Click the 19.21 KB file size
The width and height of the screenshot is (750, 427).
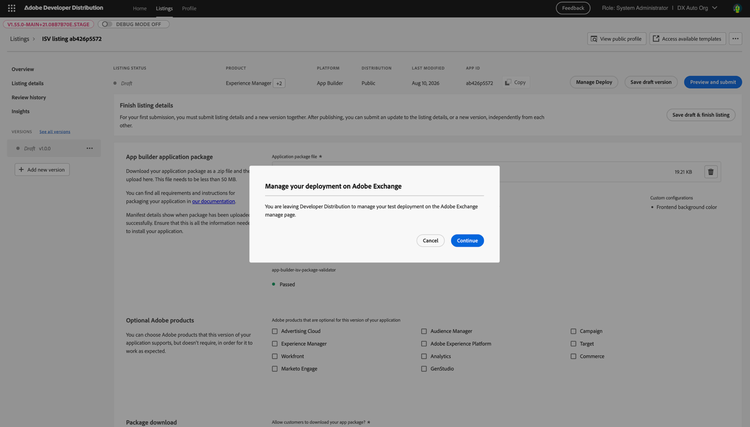[x=683, y=172]
